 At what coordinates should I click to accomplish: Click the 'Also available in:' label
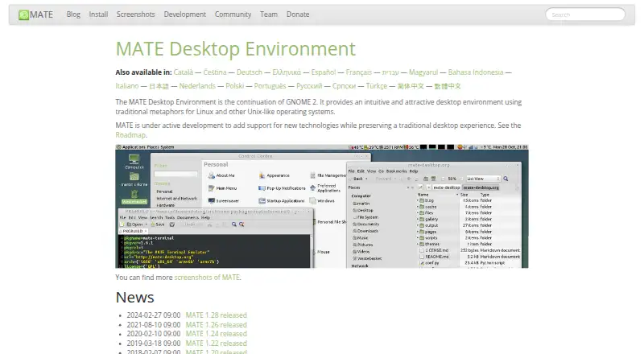(143, 72)
